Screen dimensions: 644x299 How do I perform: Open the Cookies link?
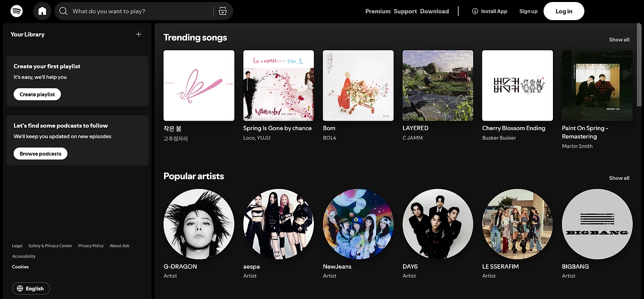pos(21,267)
